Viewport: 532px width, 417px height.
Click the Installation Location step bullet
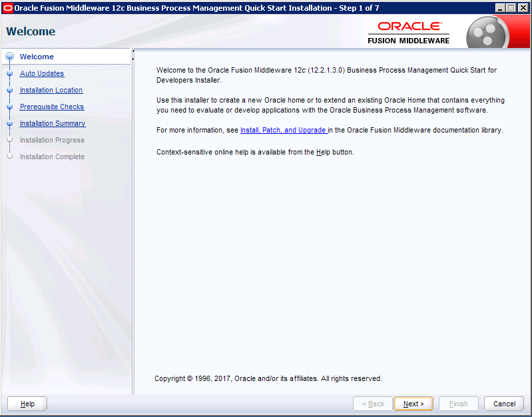10,90
